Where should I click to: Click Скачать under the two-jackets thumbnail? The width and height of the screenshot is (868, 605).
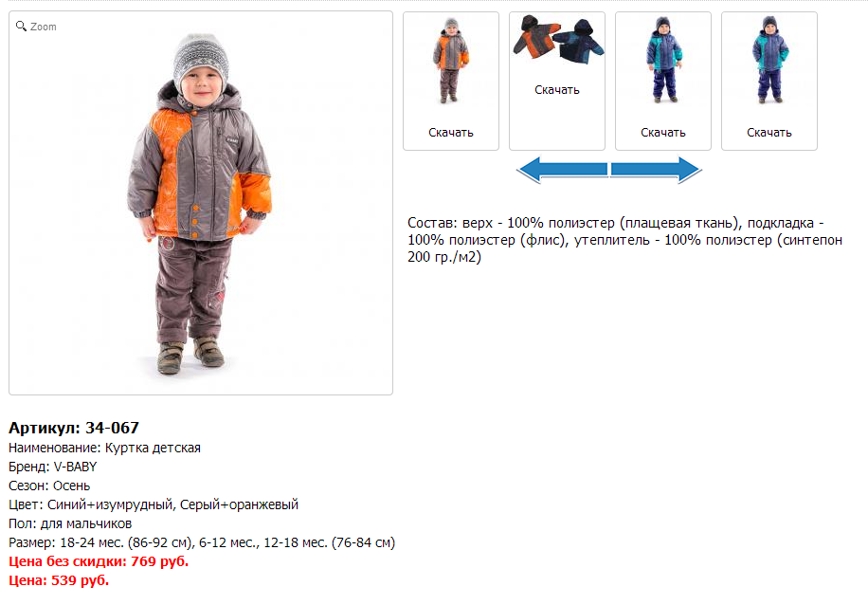pos(557,90)
